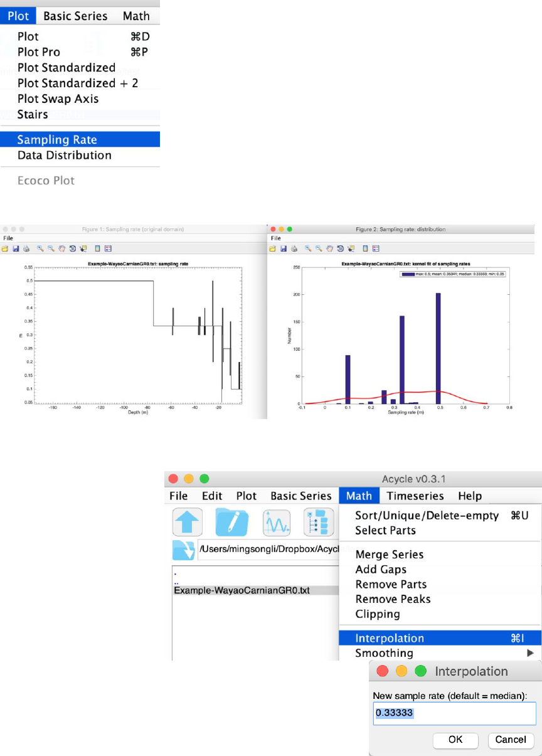
Task: Click the folder-with-pencil icon in Acycle toolbar
Action: click(232, 522)
